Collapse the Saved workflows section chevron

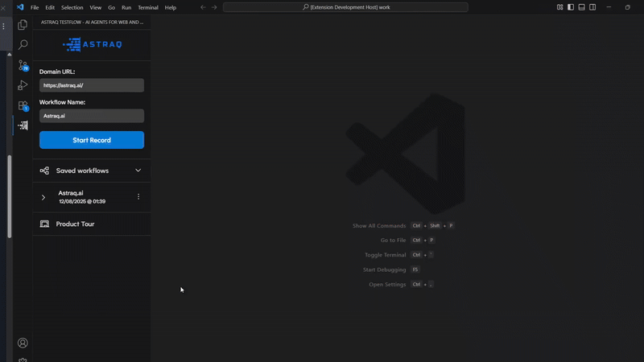[138, 171]
